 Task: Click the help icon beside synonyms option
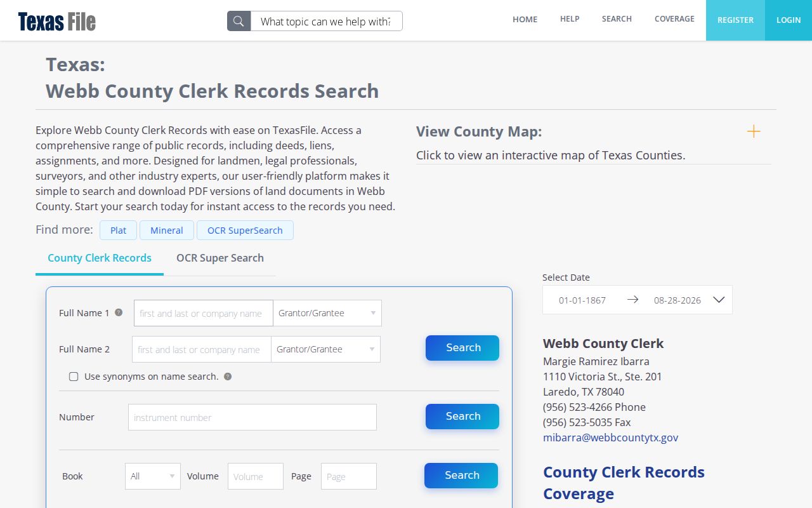[228, 377]
